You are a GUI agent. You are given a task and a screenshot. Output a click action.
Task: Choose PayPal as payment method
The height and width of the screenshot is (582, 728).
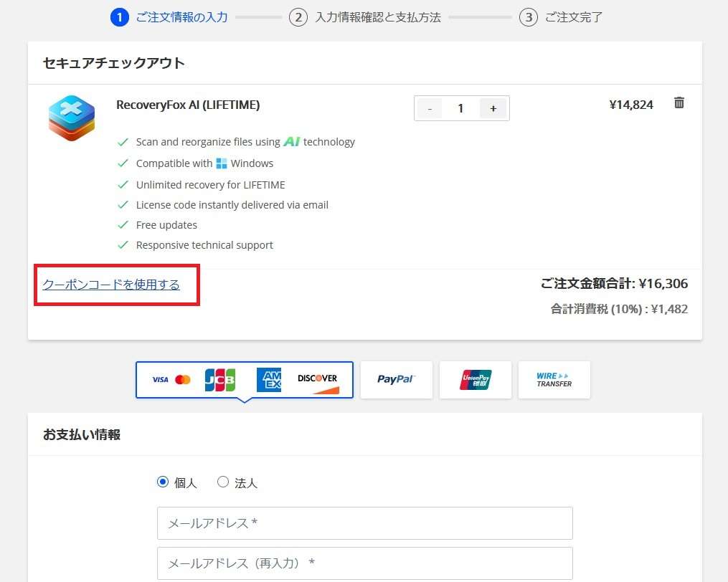(x=396, y=380)
